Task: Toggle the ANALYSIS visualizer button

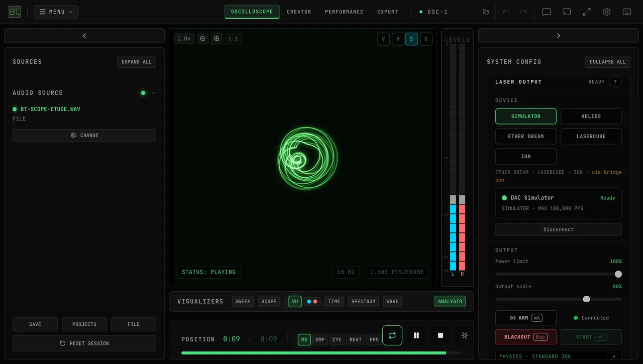Action: 450,302
